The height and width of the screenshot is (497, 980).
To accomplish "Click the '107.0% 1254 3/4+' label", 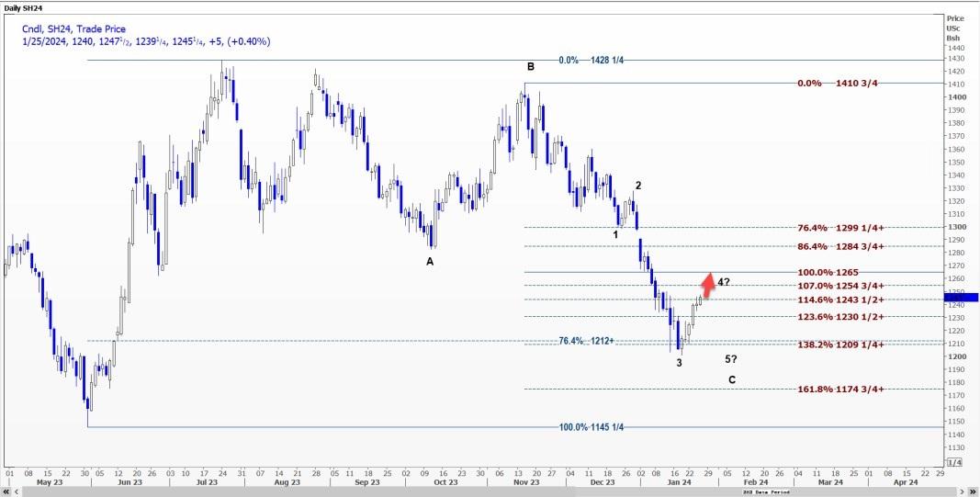I will [841, 286].
